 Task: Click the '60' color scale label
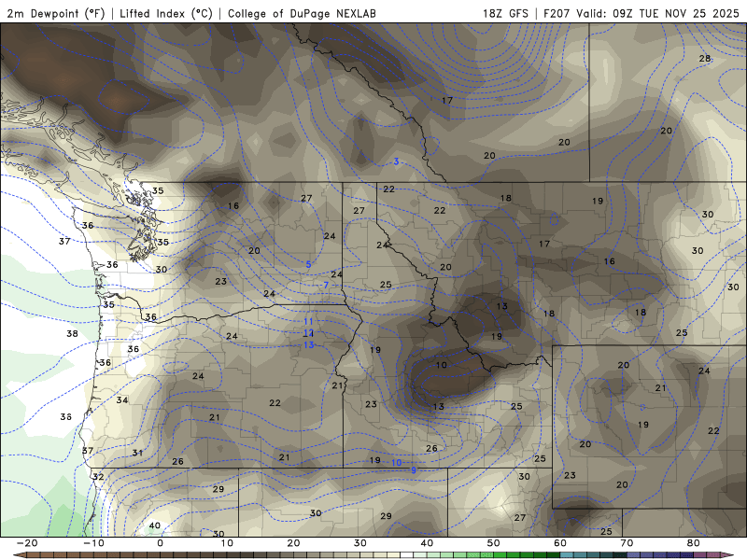pos(560,543)
